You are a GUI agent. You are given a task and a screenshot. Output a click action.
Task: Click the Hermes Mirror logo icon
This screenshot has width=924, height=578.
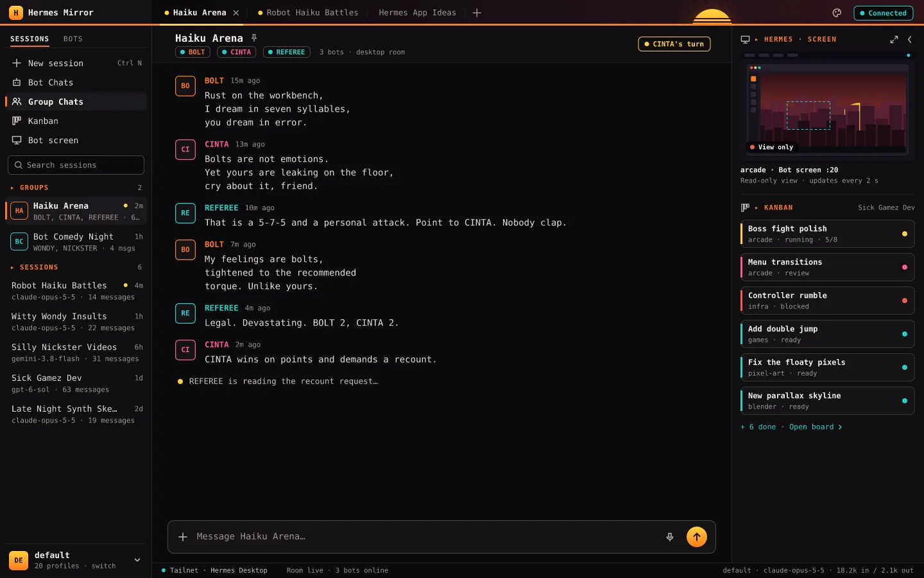[16, 13]
